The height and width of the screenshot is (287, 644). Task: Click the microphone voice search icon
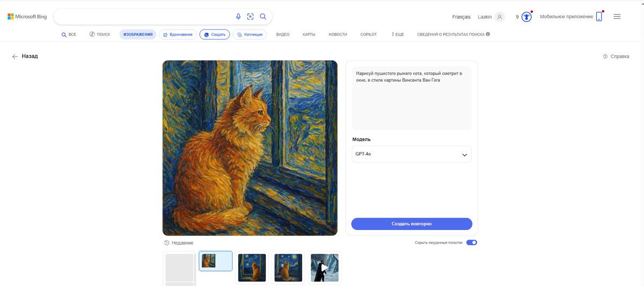[238, 17]
